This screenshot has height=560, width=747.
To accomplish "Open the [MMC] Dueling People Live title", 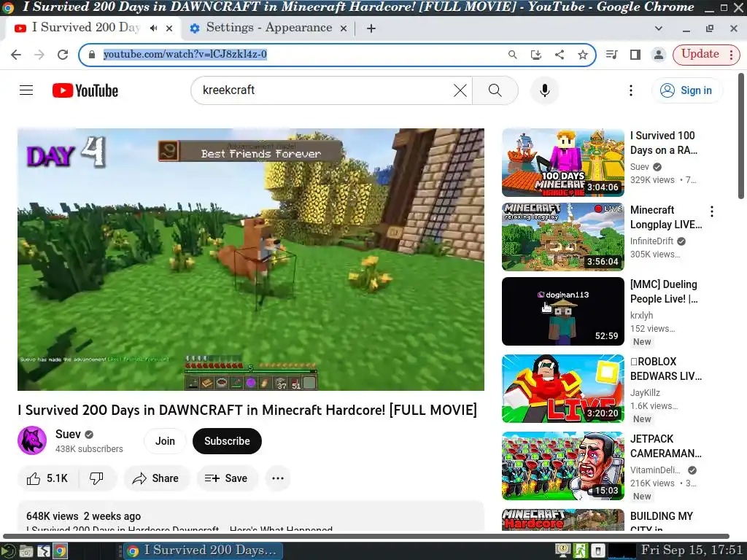I will 664,292.
